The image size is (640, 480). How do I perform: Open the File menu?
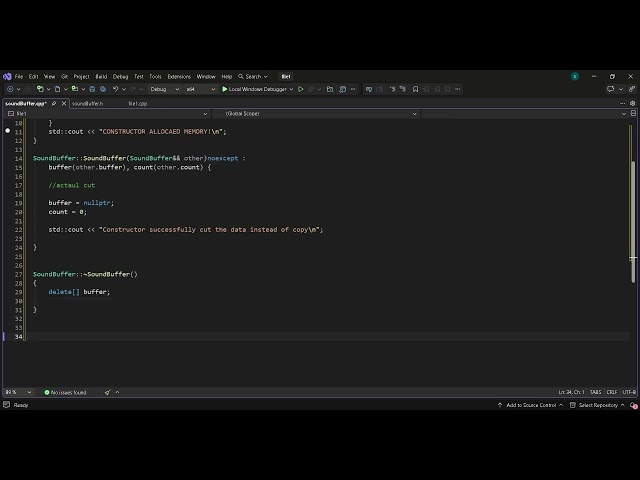(x=19, y=76)
